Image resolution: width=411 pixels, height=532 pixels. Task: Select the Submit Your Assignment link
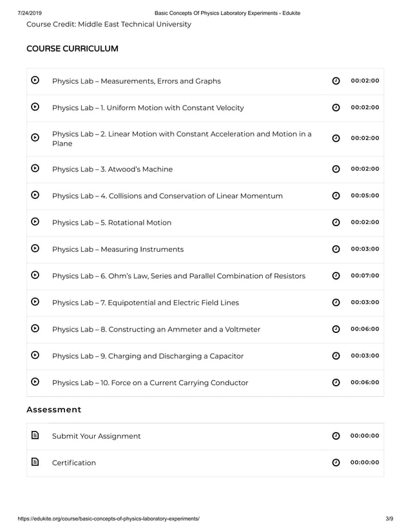pos(96,436)
